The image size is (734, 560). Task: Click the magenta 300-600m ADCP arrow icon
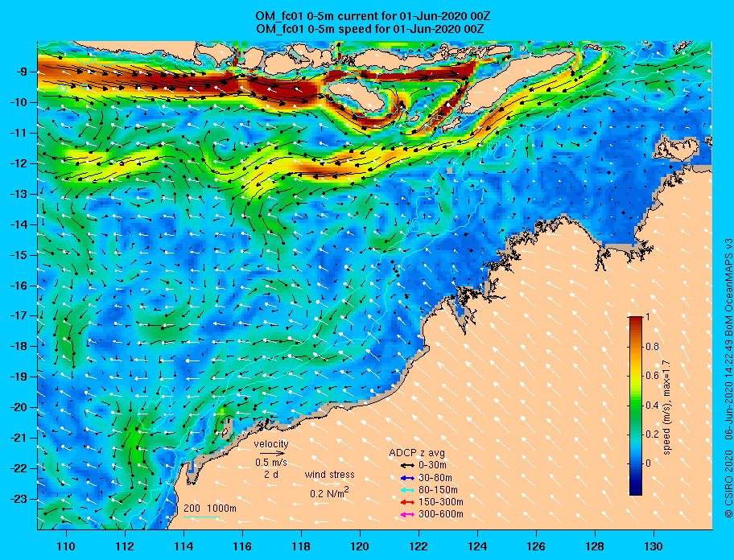tap(407, 515)
